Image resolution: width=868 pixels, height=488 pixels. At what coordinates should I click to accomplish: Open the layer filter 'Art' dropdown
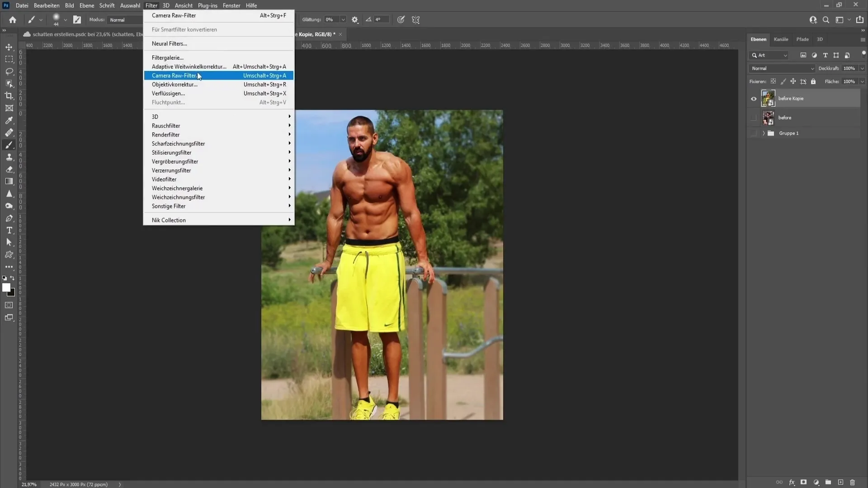tap(769, 55)
